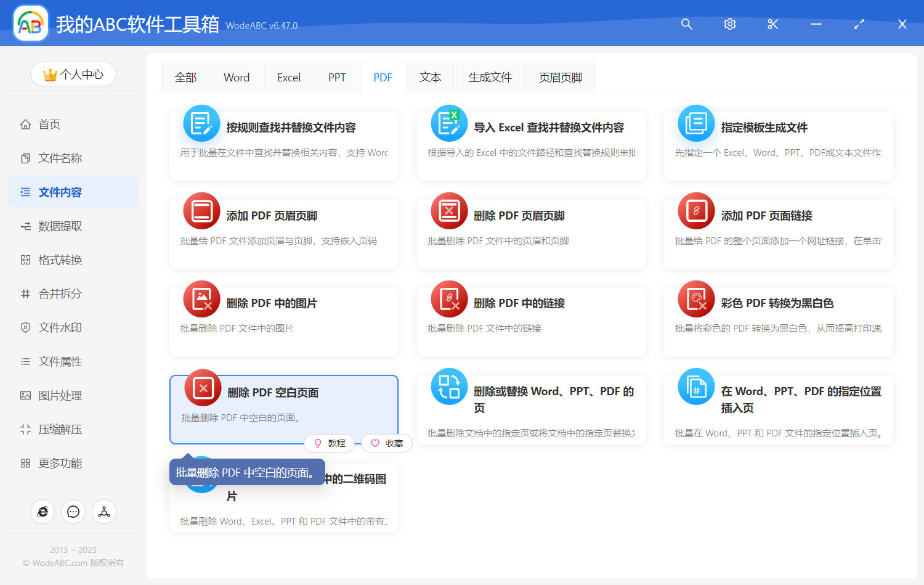Open the 页眉页脚 tab
The width and height of the screenshot is (924, 585).
[560, 76]
